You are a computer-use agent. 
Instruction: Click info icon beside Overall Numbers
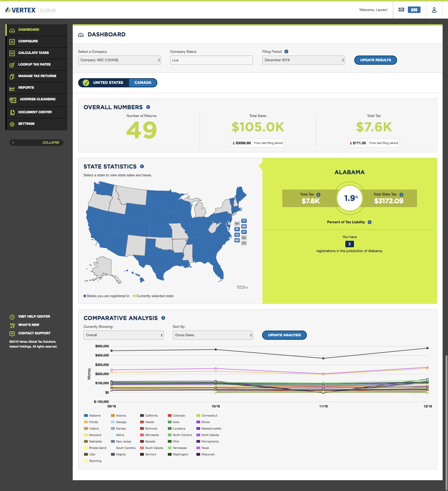click(148, 107)
